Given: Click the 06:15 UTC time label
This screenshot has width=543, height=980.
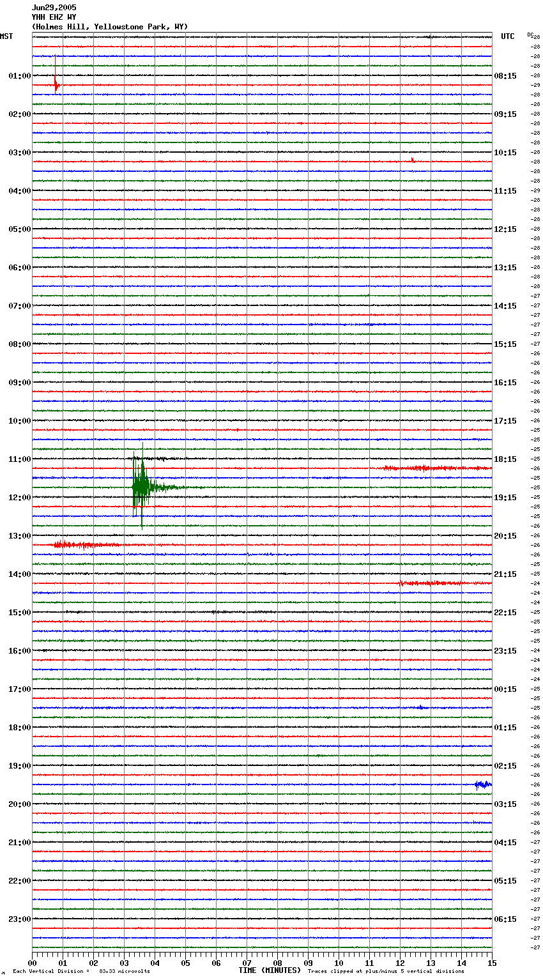Looking at the screenshot, I should (505, 919).
